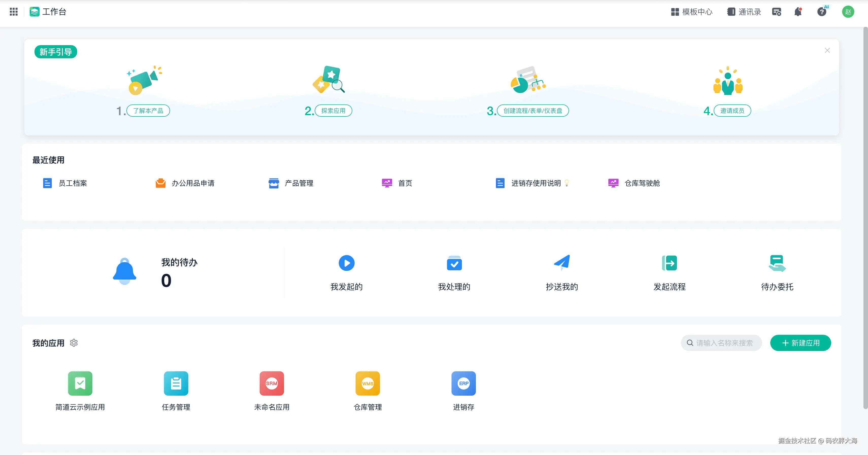Image resolution: width=868 pixels, height=455 pixels.
Task: Open the 进销存 ERP app icon
Action: pyautogui.click(x=463, y=383)
